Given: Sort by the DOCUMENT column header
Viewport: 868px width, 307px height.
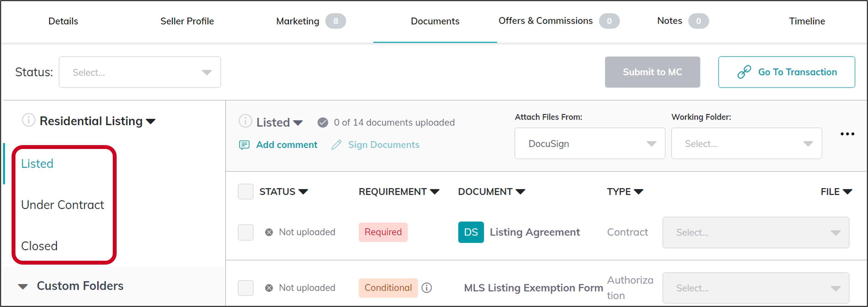Looking at the screenshot, I should (491, 192).
